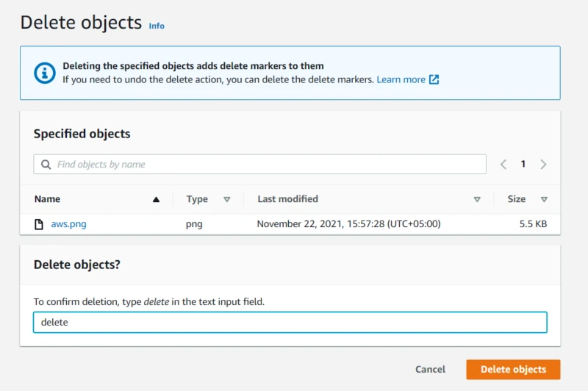Screen dimensions: 588x391
Task: Select page number 1 in pagination
Action: (x=523, y=164)
